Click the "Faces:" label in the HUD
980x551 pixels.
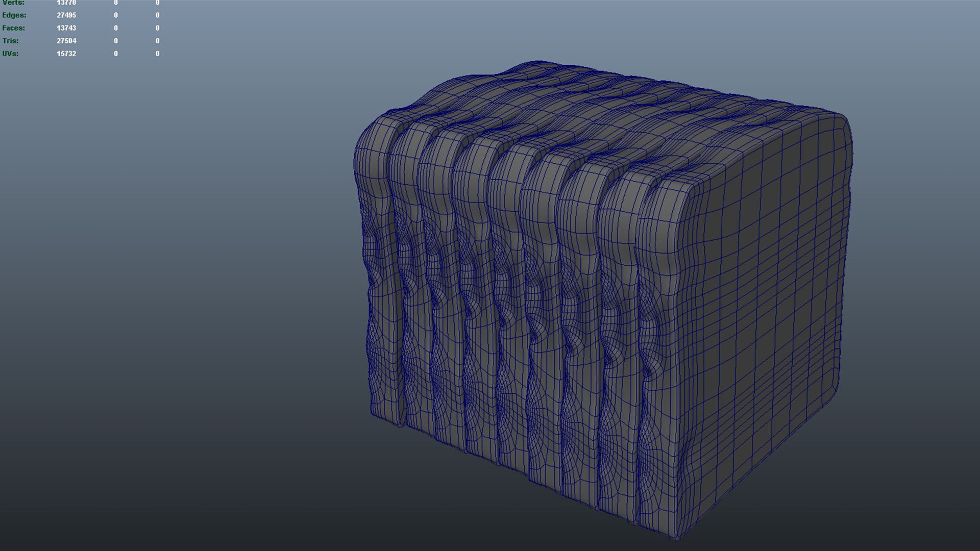(14, 28)
